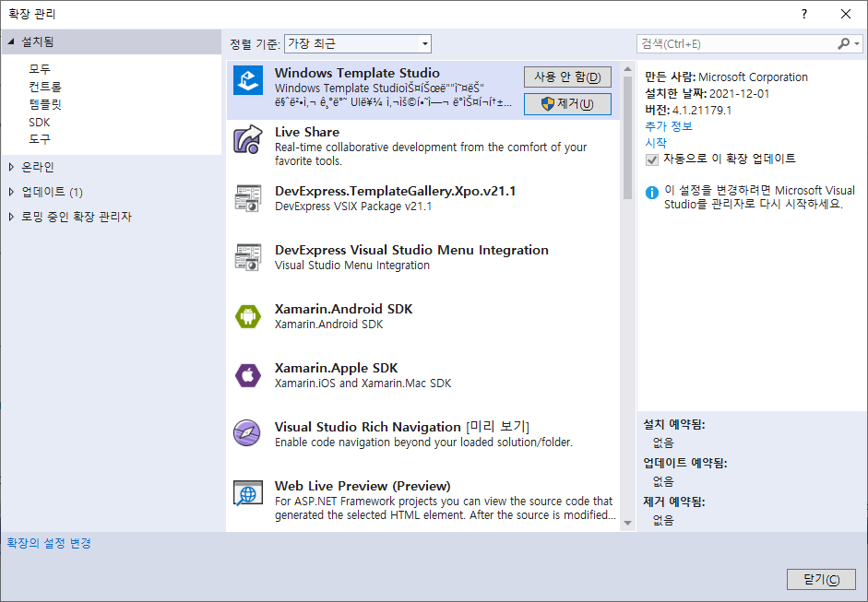Select Visual Studio Rich Navigation title
The width and height of the screenshot is (868, 602).
tap(367, 427)
